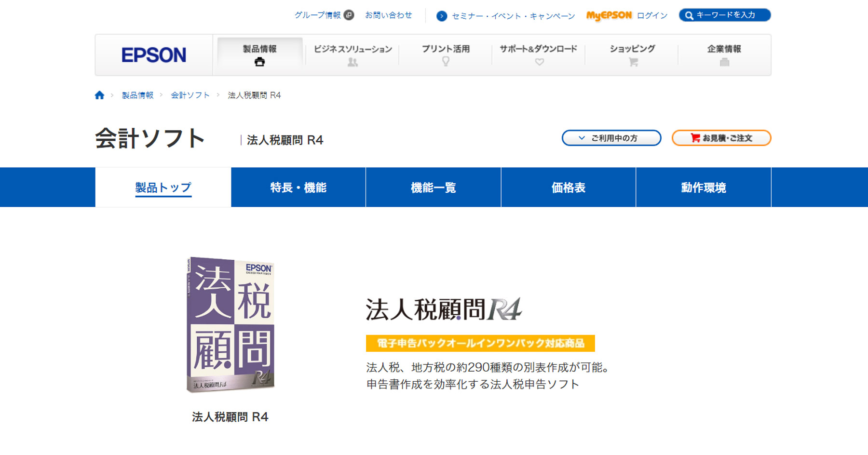Click the building icon under 企業情報

tap(724, 62)
